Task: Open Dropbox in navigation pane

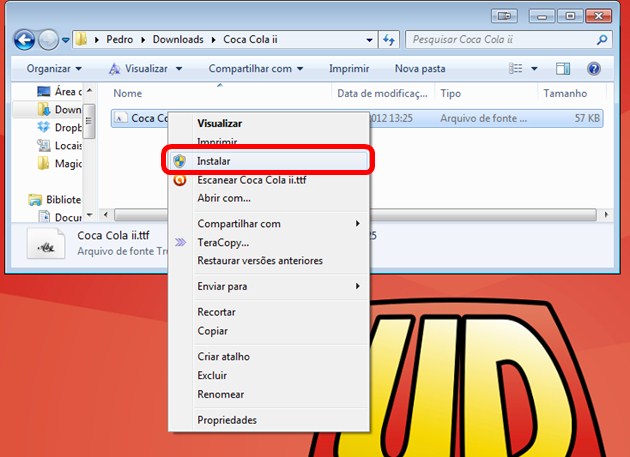Action: pos(59,127)
